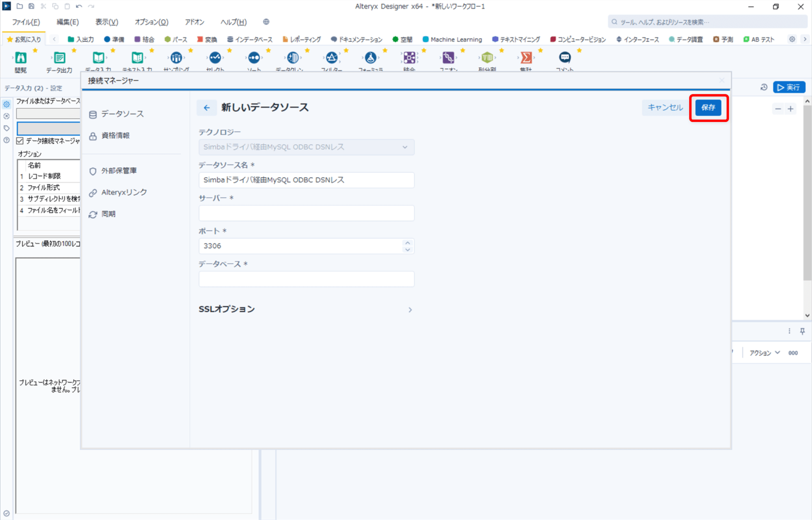
Task: Open the ファイル(F) menu
Action: (x=26, y=22)
